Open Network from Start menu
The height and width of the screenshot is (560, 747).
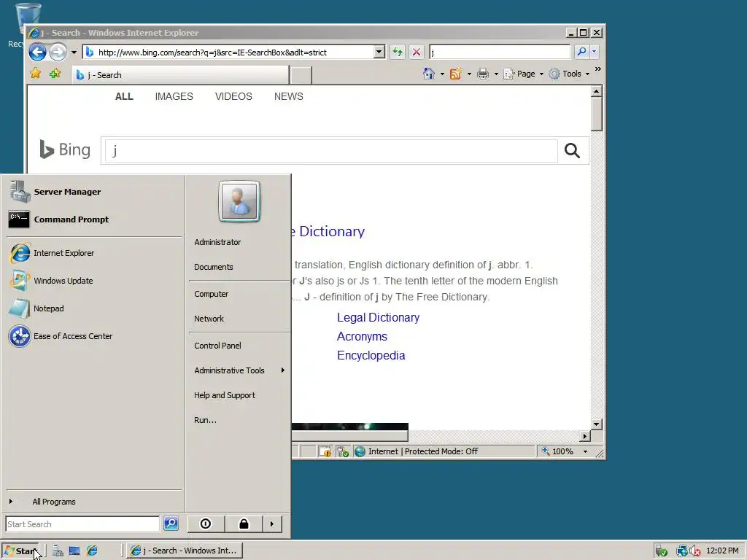(x=239, y=319)
